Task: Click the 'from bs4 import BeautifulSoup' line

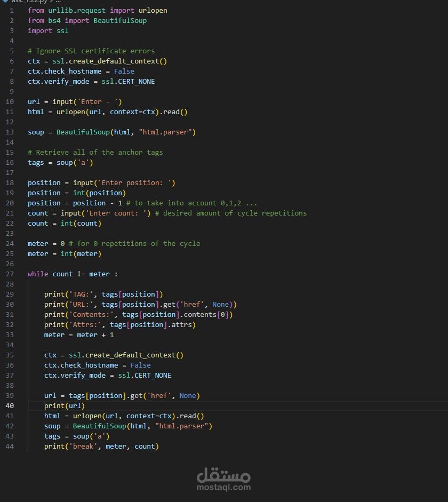Action: click(x=87, y=21)
